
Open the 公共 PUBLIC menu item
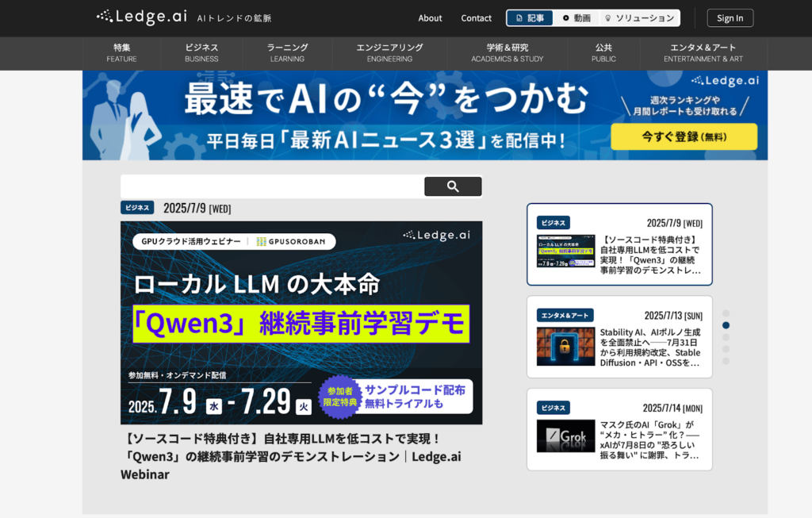click(x=603, y=53)
